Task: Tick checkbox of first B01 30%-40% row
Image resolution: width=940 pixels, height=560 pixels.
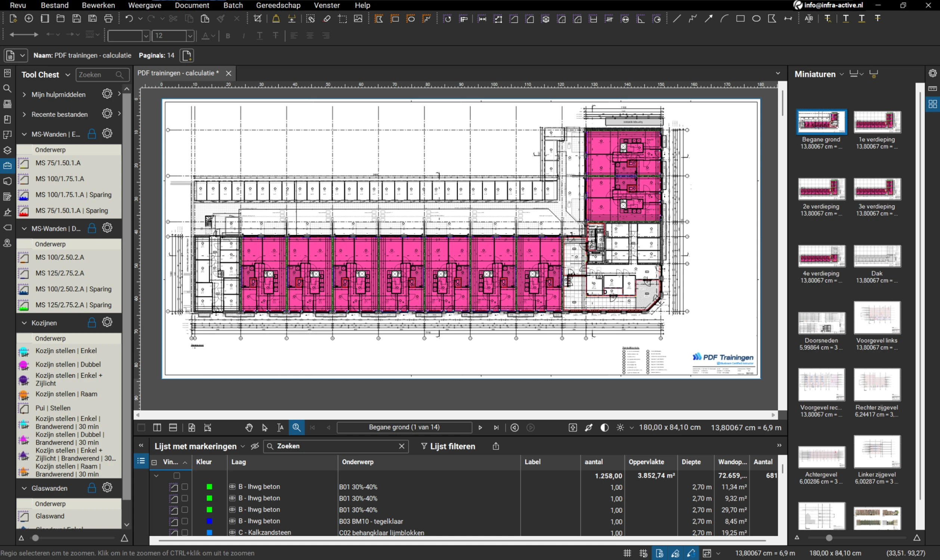Action: coord(185,487)
